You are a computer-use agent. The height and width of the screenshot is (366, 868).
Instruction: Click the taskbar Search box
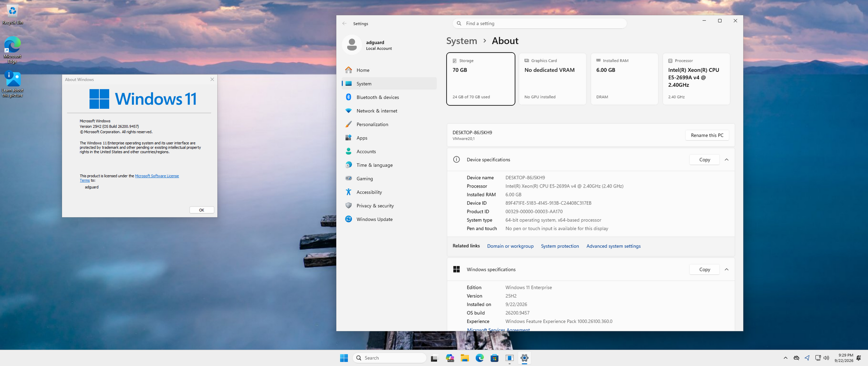[x=389, y=358]
